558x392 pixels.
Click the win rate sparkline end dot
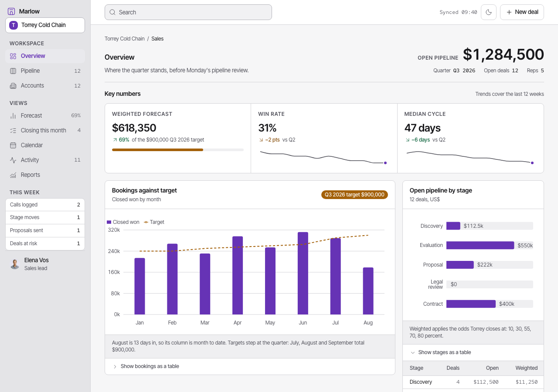[385, 163]
